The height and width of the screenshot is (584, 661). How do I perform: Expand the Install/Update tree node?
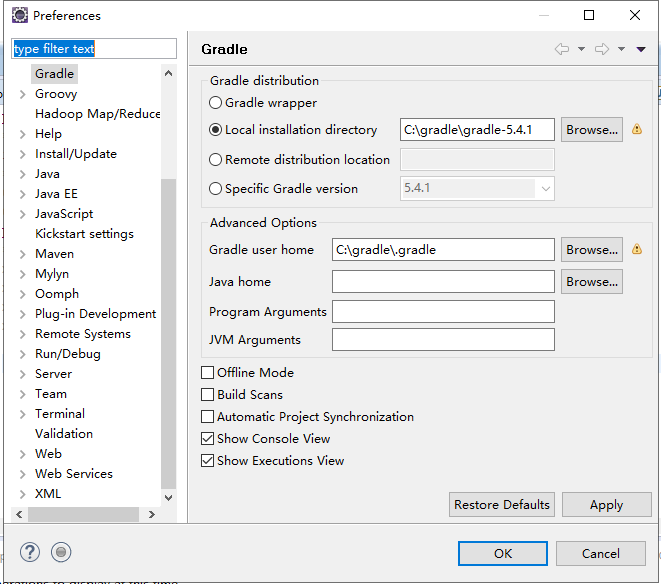pyautogui.click(x=23, y=154)
